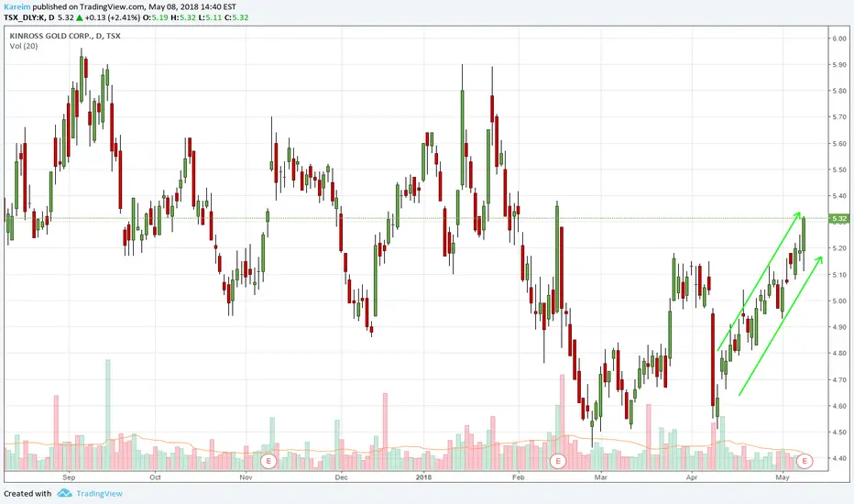The width and height of the screenshot is (854, 504).
Task: Click the Nov date axis label
Action: 246,477
